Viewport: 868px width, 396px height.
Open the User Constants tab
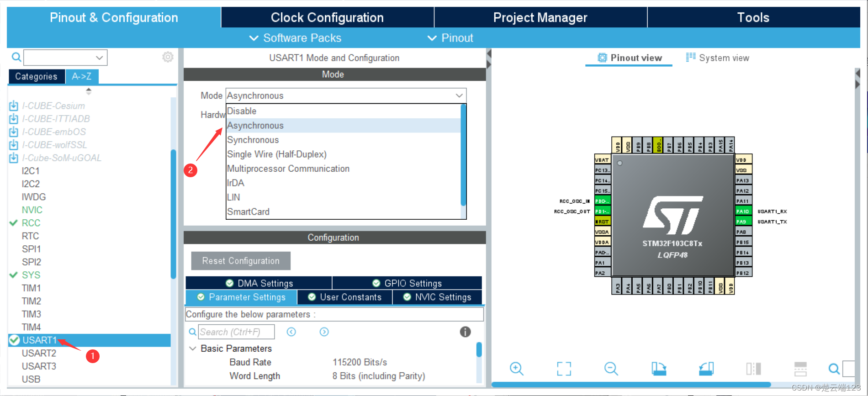[x=345, y=297]
